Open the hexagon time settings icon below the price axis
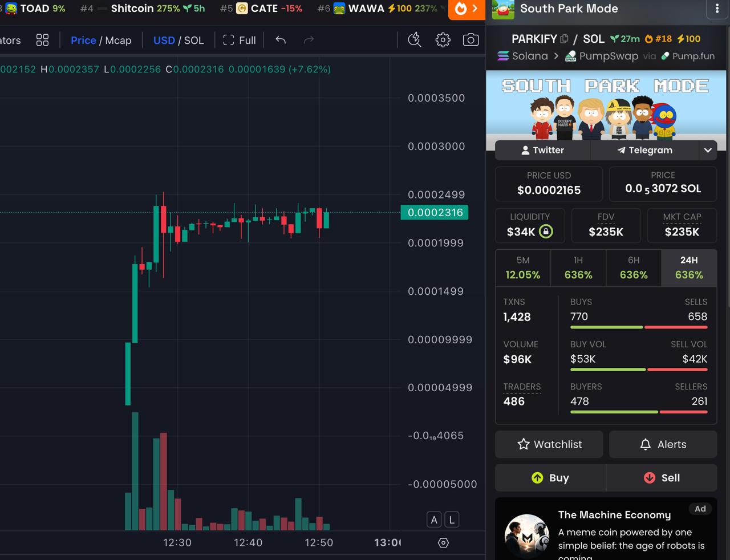The width and height of the screenshot is (730, 560). tap(443, 542)
